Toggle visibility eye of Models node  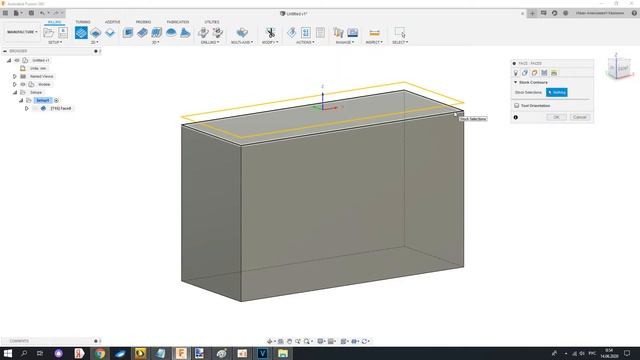(x=23, y=84)
